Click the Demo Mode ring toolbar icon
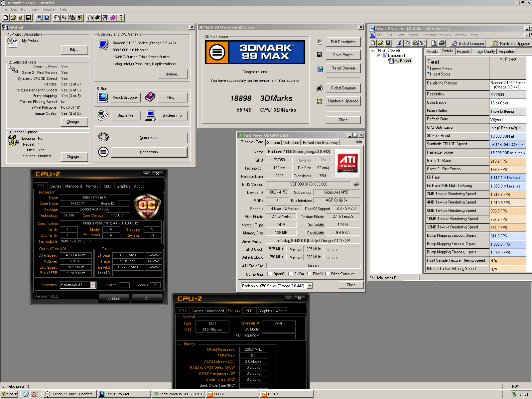The image size is (532, 399). 90,18
